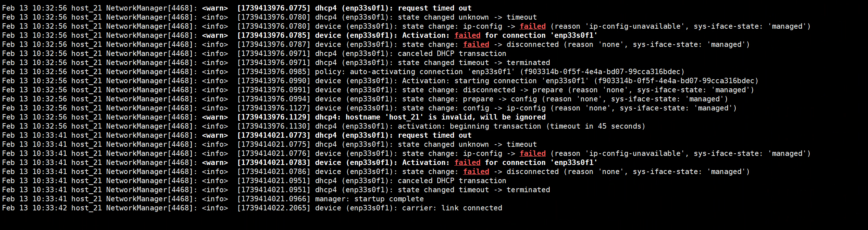This screenshot has width=868, height=230.
Task: Click 'failed' in 10:33:41 failed-to-disconnected line
Action: 476,172
